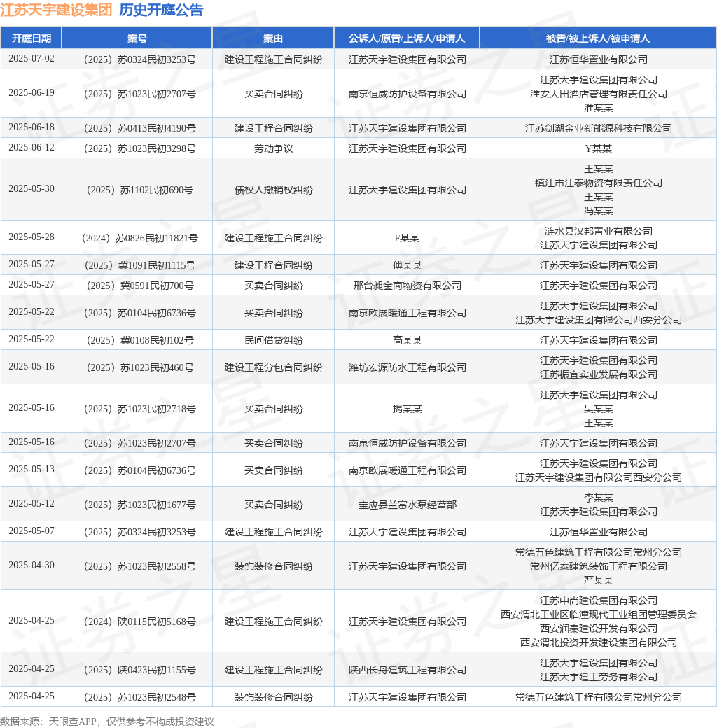Click plaintiff 宝应县兰富水泵经营部
This screenshot has width=717, height=728.
(x=408, y=505)
